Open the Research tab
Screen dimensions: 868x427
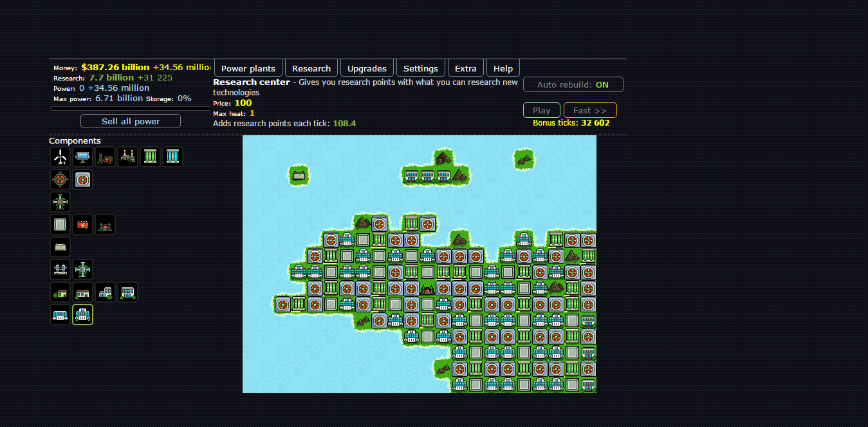(x=311, y=68)
